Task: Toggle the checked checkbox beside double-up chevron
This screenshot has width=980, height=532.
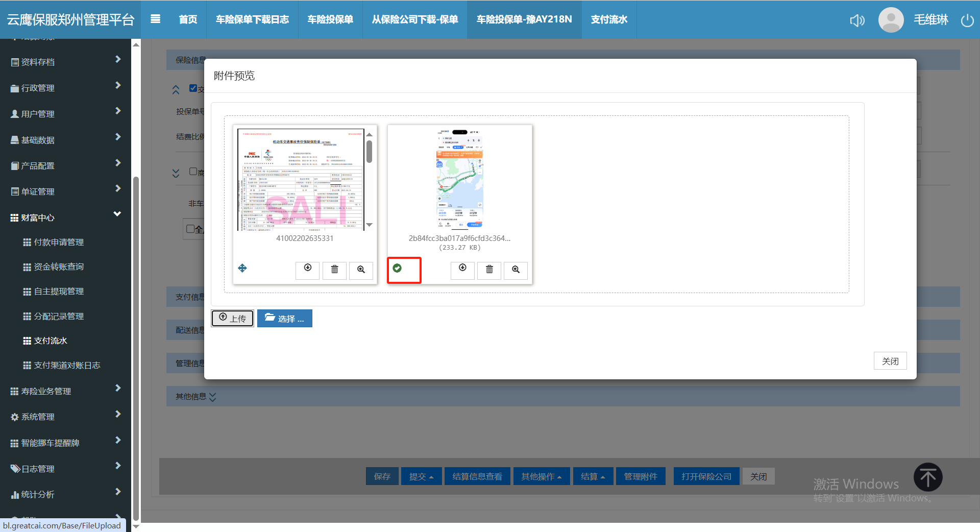Action: click(x=193, y=88)
